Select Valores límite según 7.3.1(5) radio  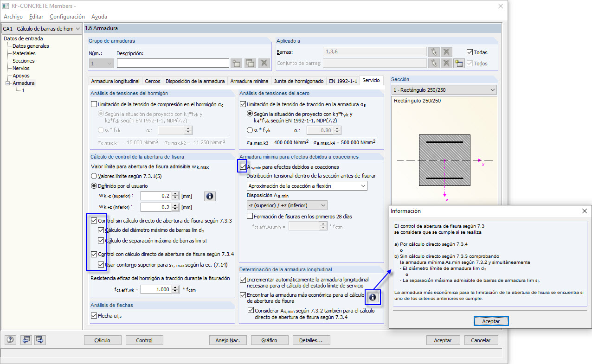(94, 176)
